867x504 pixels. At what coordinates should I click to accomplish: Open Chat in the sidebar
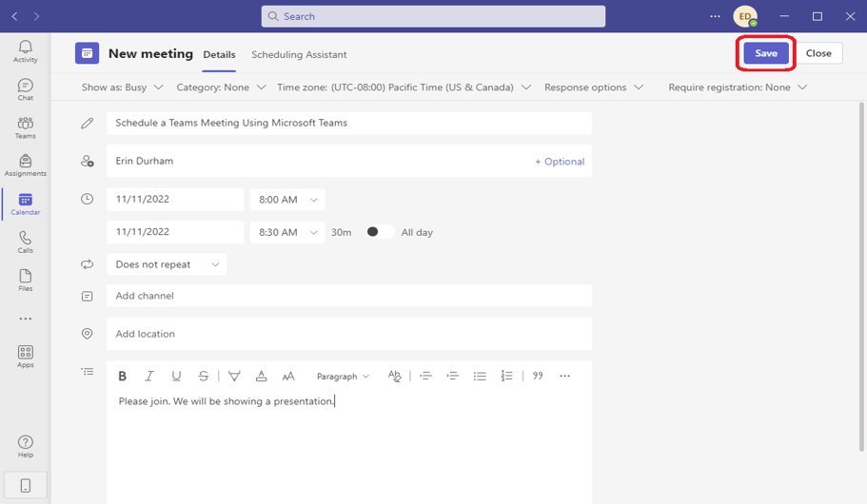[x=26, y=89]
